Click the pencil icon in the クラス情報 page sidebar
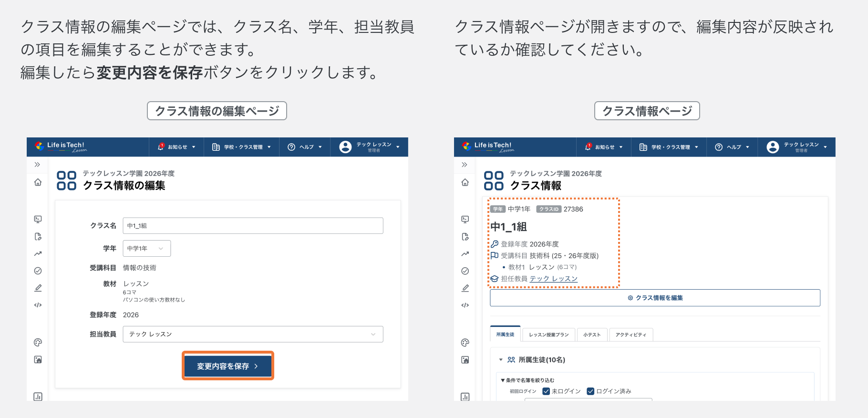The image size is (868, 418). pos(465,288)
